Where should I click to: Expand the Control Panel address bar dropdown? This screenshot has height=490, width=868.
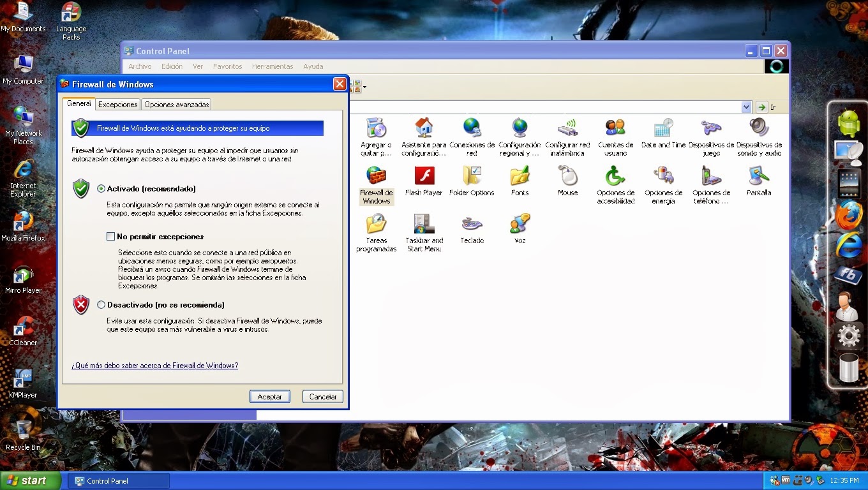tap(746, 107)
